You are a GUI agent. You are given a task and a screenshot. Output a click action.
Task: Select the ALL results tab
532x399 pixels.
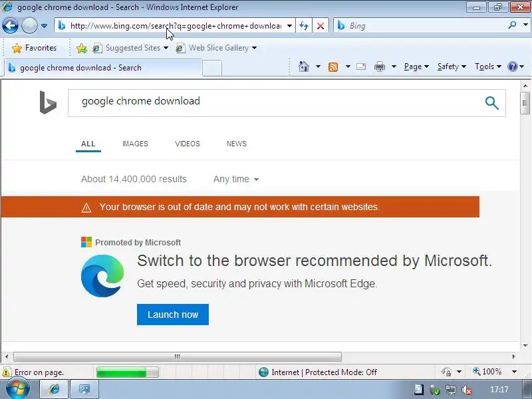point(88,144)
